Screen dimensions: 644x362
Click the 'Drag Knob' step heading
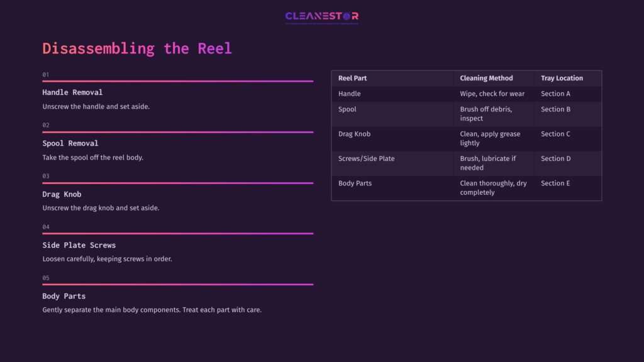pyautogui.click(x=62, y=194)
